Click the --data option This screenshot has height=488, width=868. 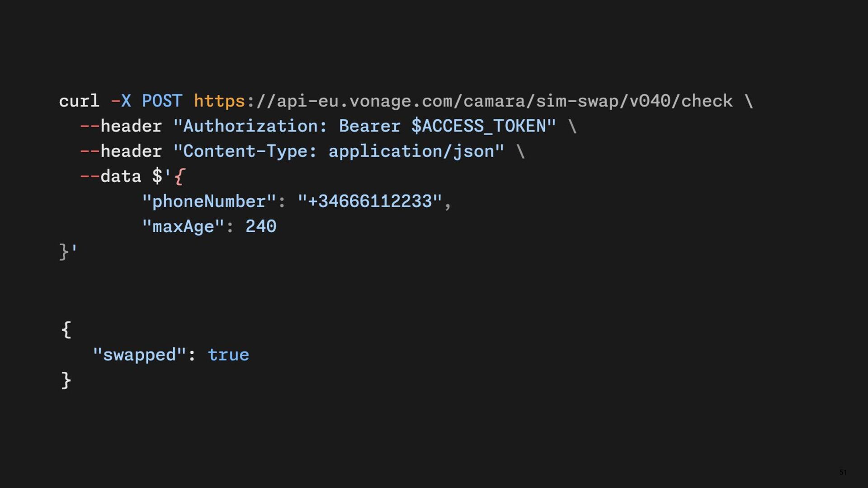click(110, 176)
